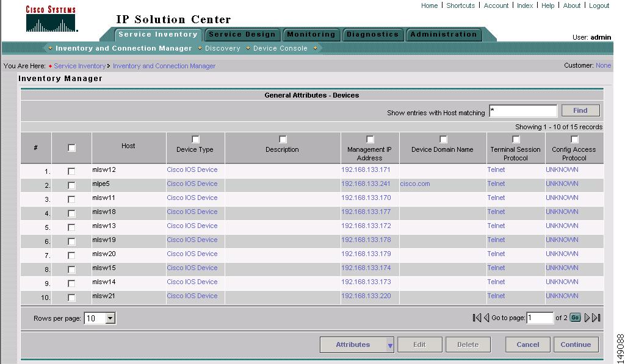
Task: Click host name mlsw15
Action: [x=104, y=268]
